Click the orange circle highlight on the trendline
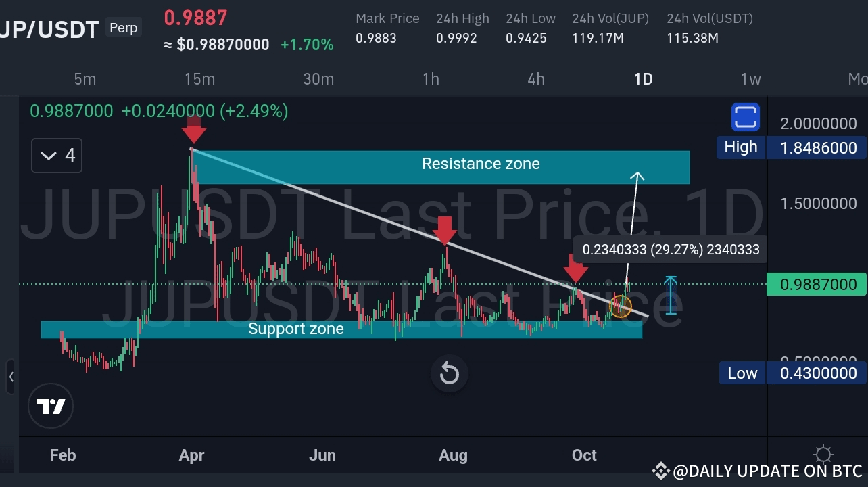Image resolution: width=868 pixels, height=487 pixels. tap(619, 306)
